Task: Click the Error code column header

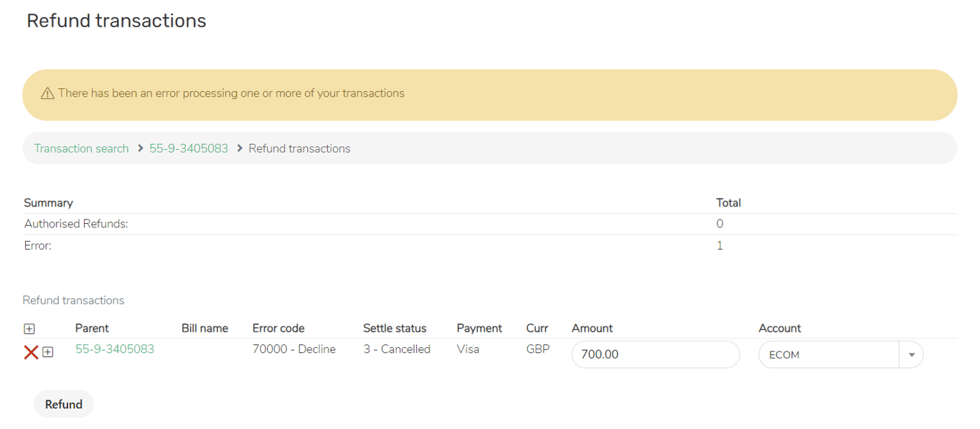Action: (278, 329)
